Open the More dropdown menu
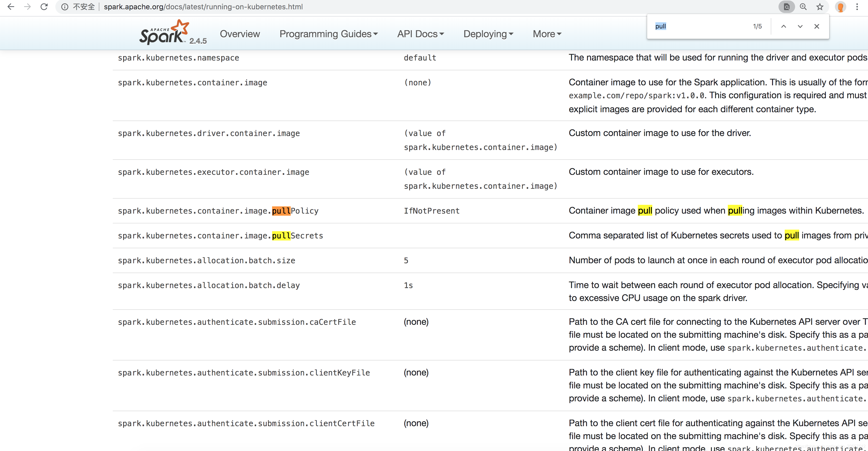The width and height of the screenshot is (868, 451). [x=547, y=34]
